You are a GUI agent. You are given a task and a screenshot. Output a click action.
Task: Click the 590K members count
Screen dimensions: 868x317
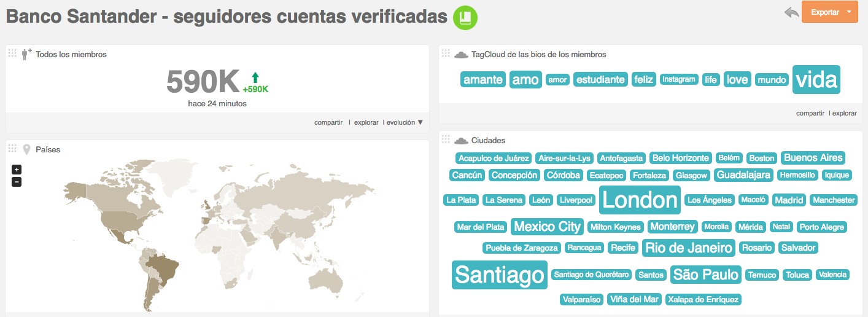(x=203, y=82)
